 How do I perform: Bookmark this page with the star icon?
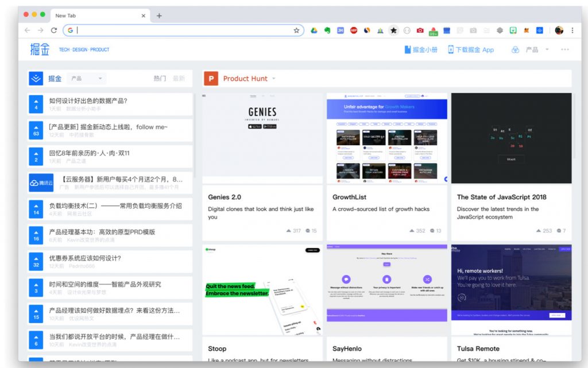coord(296,30)
